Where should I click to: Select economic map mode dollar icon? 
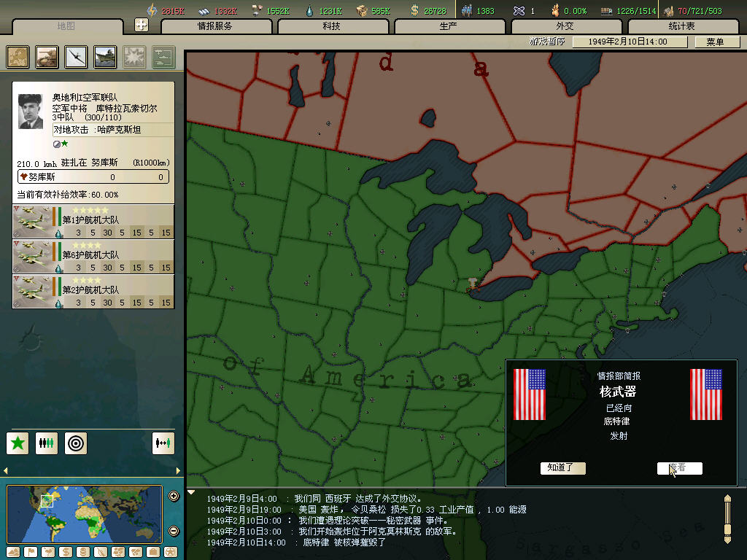(66, 553)
